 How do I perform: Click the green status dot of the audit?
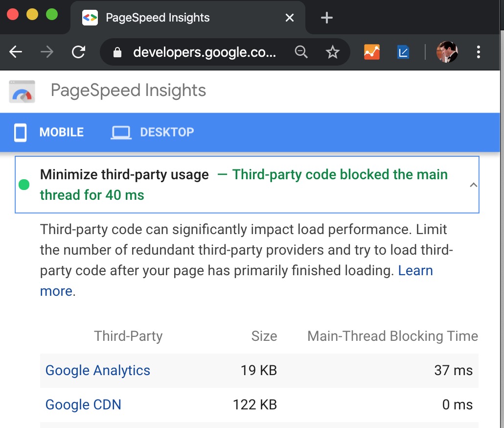click(x=24, y=185)
